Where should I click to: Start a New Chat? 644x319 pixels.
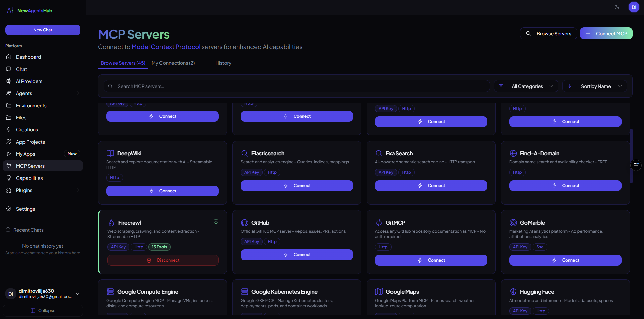point(43,30)
